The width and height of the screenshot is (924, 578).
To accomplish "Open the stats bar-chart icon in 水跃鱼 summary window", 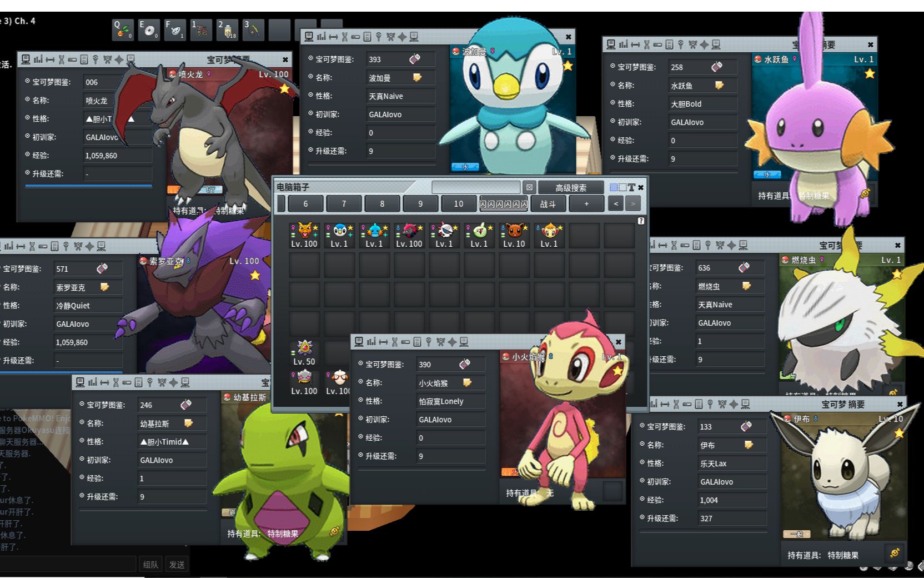I will click(623, 44).
